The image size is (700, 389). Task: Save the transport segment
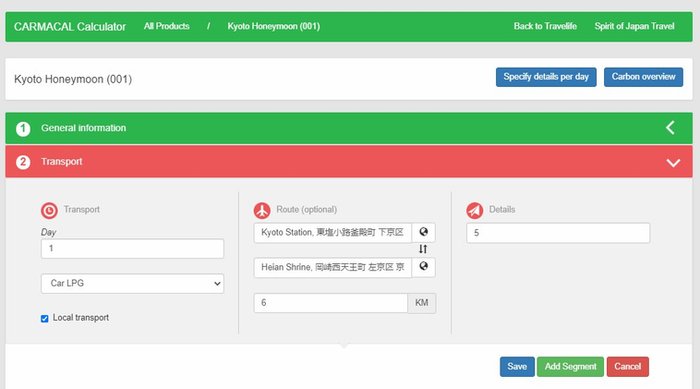click(x=517, y=367)
